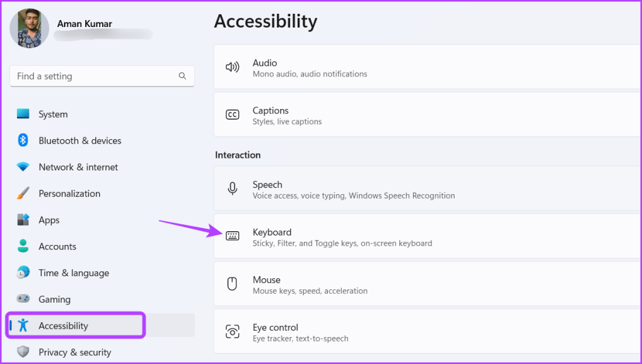The height and width of the screenshot is (364, 642).
Task: Click the Keyboard icon under Interaction
Action: point(233,236)
